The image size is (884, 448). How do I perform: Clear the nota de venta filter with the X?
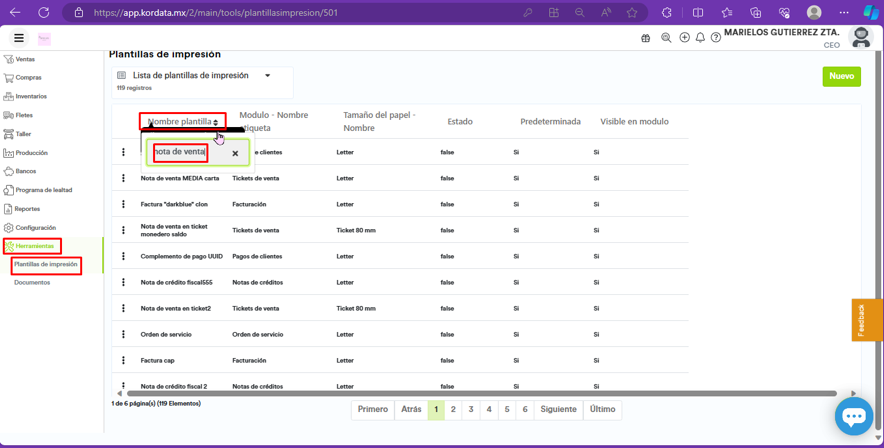click(235, 153)
